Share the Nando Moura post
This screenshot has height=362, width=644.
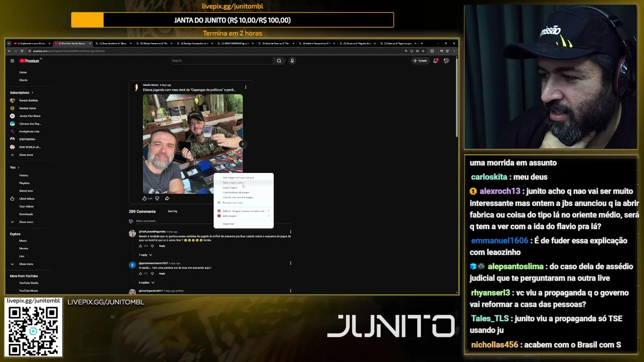167,198
